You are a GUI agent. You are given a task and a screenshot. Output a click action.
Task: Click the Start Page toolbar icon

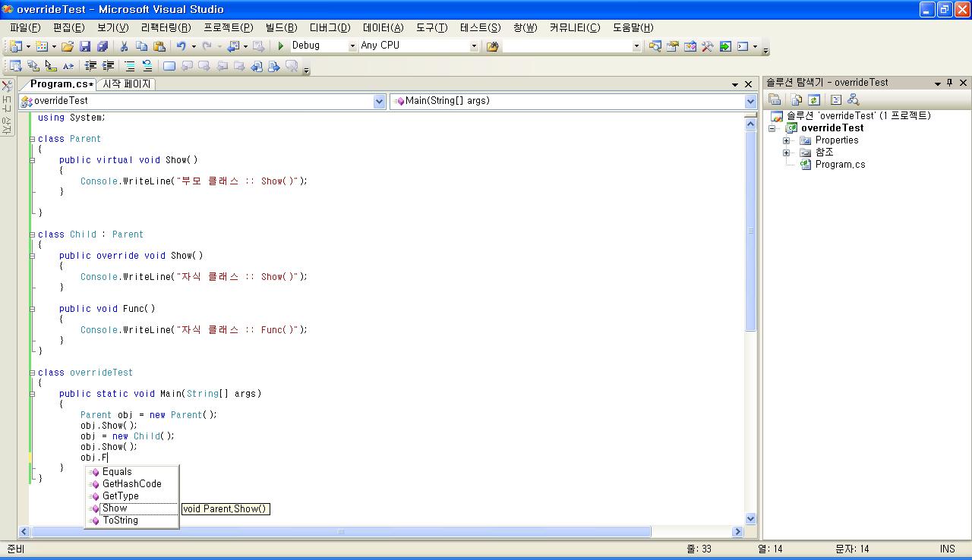[725, 46]
